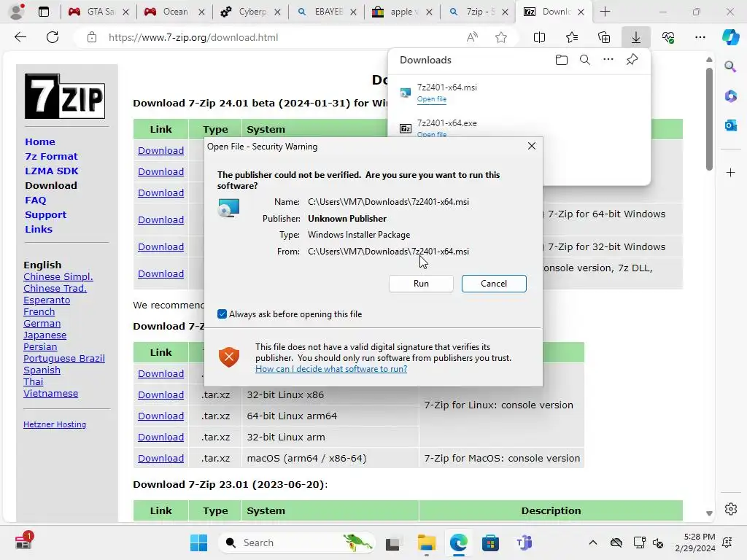Viewport: 747px width, 560px height.
Task: Click Download link for macOS tar.xz
Action: tap(161, 458)
